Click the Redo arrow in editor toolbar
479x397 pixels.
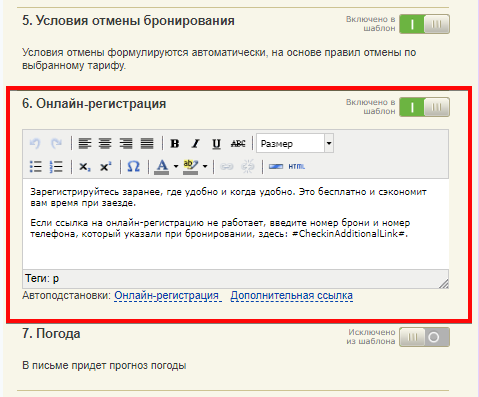pos(56,144)
